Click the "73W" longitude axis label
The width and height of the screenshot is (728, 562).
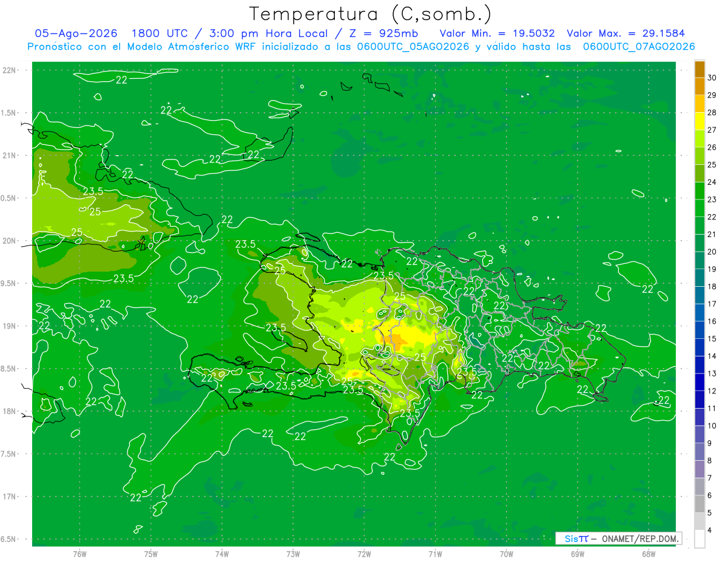293,554
